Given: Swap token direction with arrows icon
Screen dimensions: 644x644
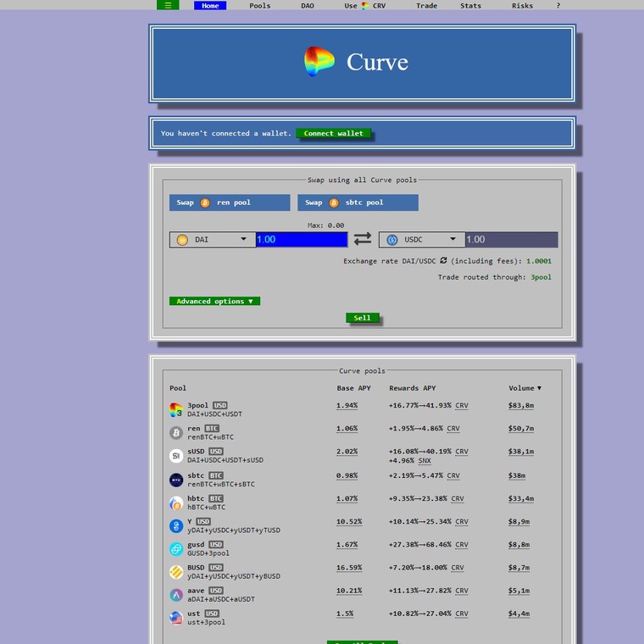Looking at the screenshot, I should pos(363,240).
